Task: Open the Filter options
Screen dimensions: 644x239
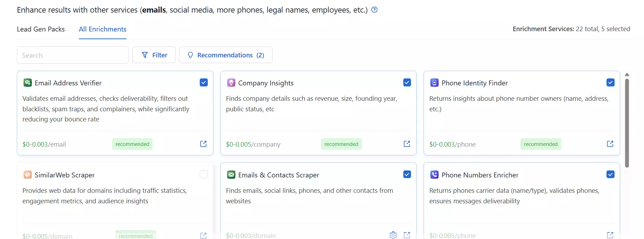Action: coord(154,55)
